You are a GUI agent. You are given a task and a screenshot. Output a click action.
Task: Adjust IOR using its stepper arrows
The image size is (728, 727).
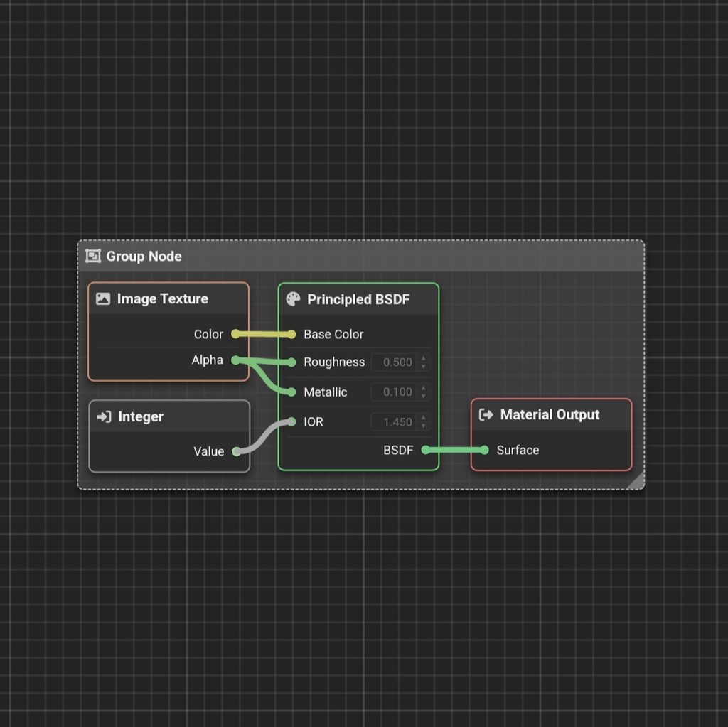[x=424, y=422]
